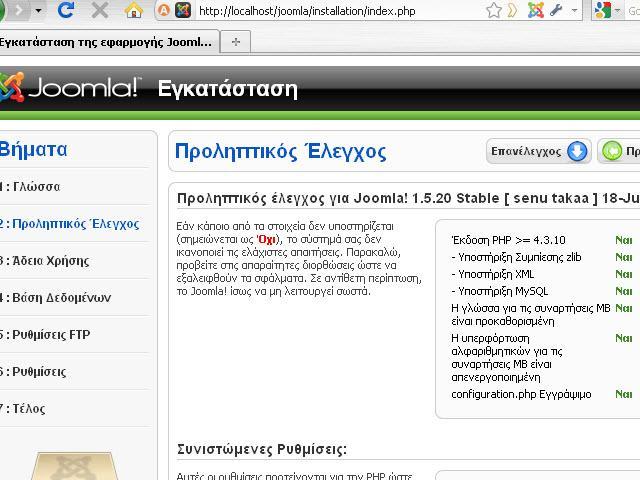This screenshot has height=480, width=640.
Task: Click the Ναι value beside configuration.php
Action: click(624, 394)
